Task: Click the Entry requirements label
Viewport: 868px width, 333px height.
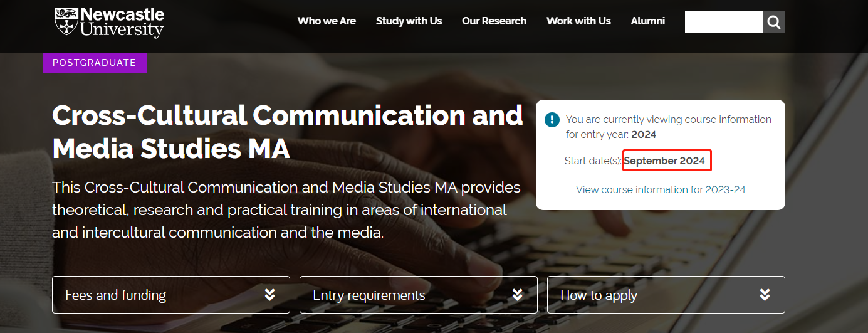Action: pyautogui.click(x=369, y=295)
